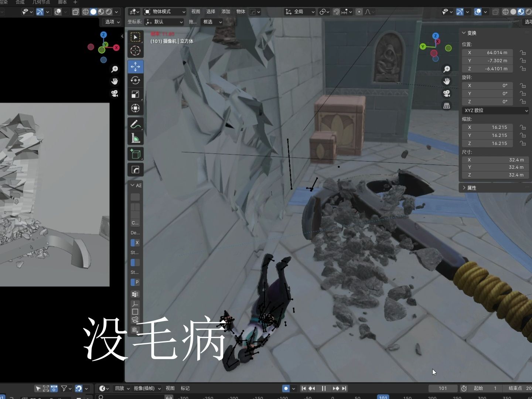Toggle proportional editing in header
The height and width of the screenshot is (399, 532).
pyautogui.click(x=359, y=12)
